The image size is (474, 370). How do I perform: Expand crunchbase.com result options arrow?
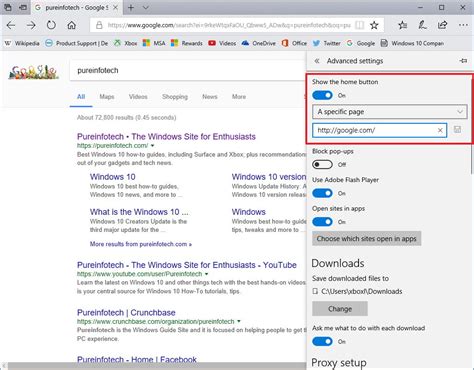tap(239, 322)
